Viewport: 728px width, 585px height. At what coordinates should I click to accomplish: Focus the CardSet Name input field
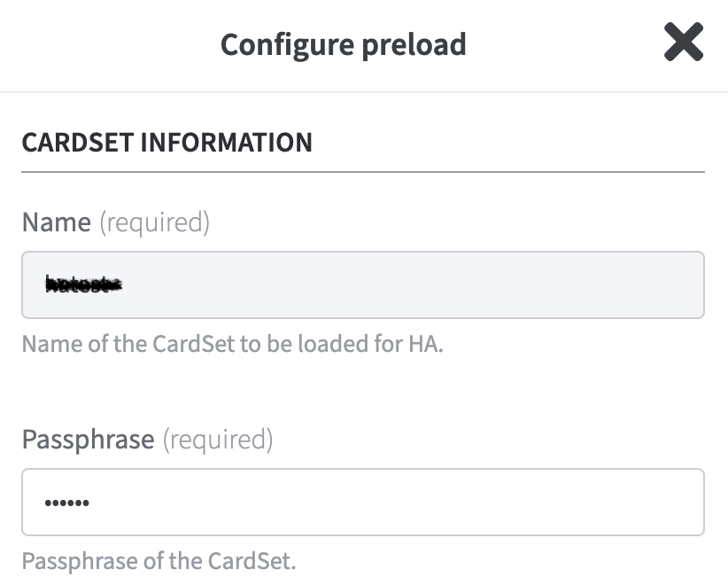pos(363,285)
